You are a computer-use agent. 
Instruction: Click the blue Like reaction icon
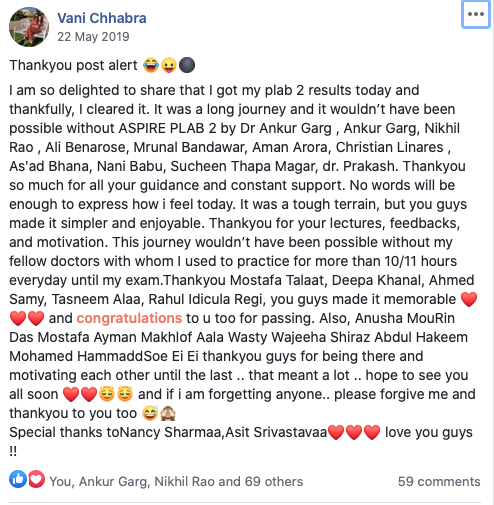tap(18, 479)
